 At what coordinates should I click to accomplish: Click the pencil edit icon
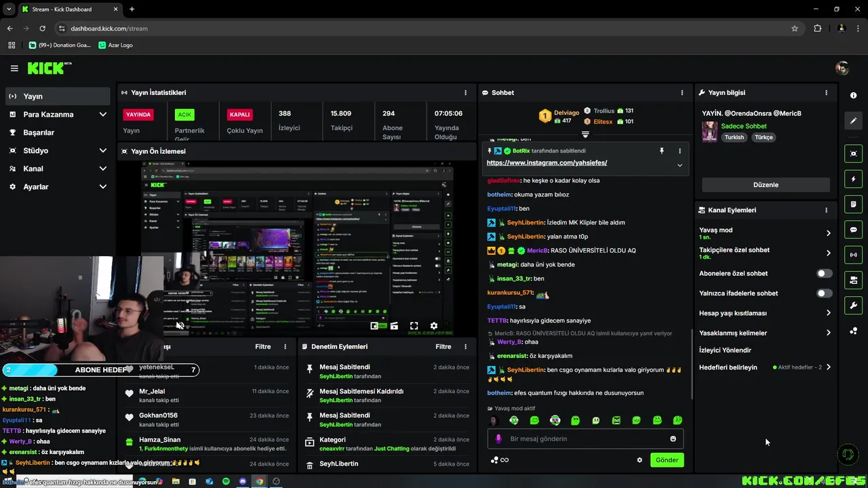[x=853, y=121]
